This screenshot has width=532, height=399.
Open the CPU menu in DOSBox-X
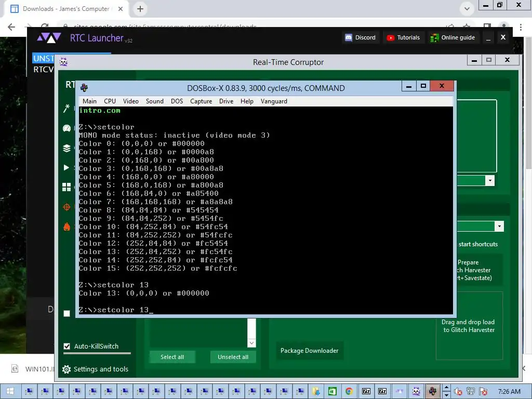[110, 101]
